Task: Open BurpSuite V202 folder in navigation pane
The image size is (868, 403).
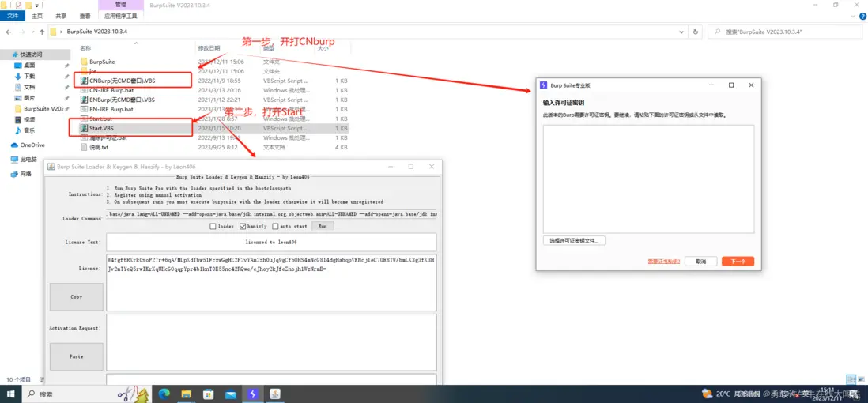Action: (43, 109)
